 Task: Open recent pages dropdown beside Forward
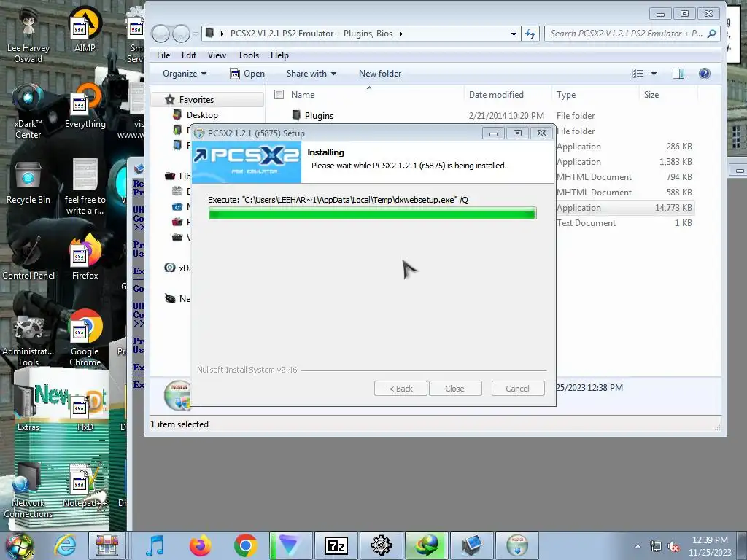click(x=196, y=34)
